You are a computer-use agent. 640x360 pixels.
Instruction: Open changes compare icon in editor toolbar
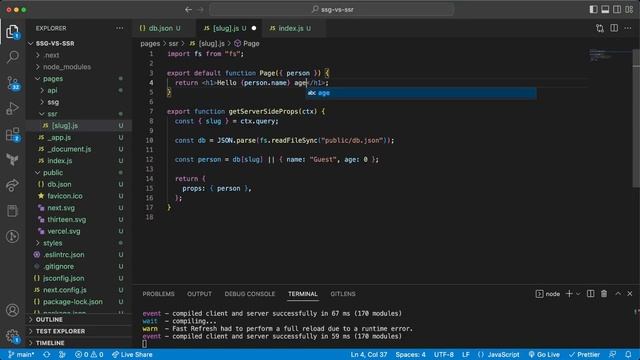click(600, 28)
